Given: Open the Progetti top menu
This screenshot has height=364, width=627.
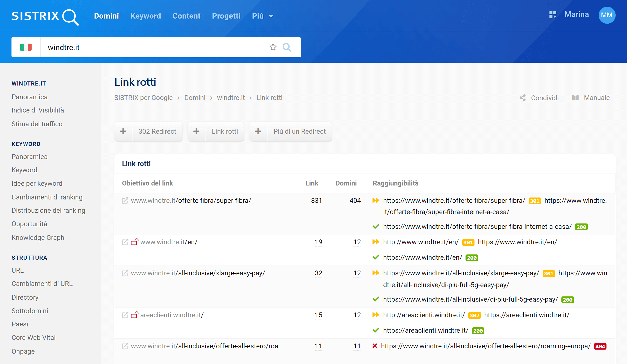Looking at the screenshot, I should click(226, 16).
